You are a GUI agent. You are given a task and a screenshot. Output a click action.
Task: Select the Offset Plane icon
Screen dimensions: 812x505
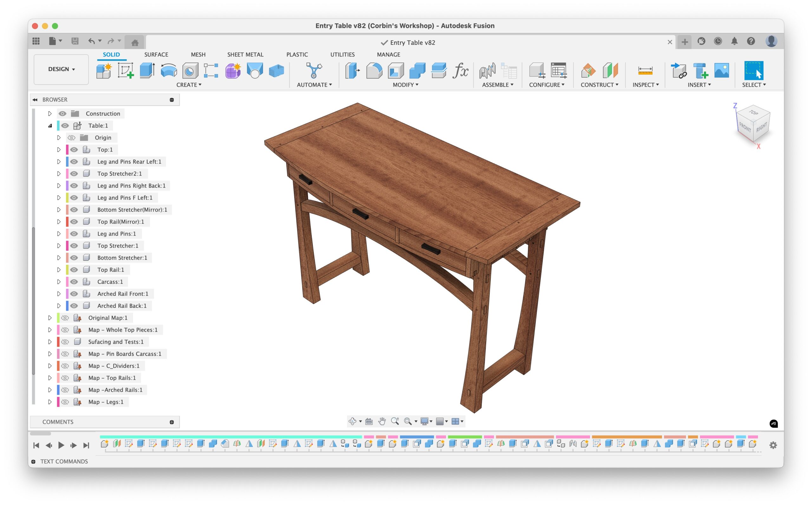588,71
